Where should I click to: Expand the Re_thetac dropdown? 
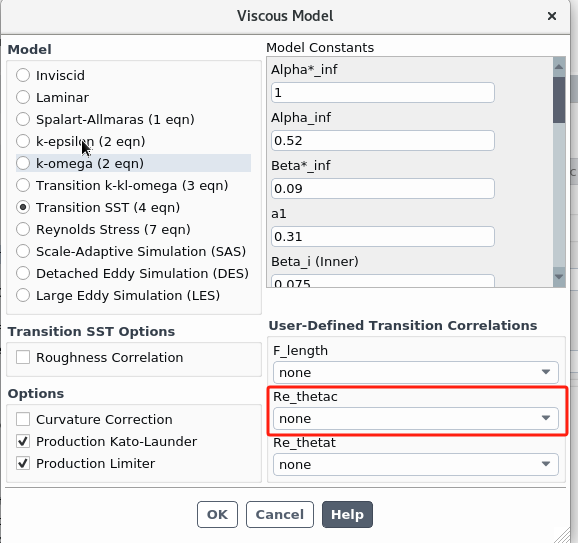tap(415, 418)
